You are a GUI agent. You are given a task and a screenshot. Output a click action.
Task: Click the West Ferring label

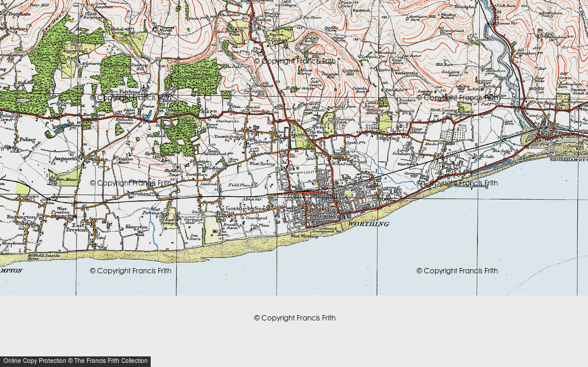151,211
